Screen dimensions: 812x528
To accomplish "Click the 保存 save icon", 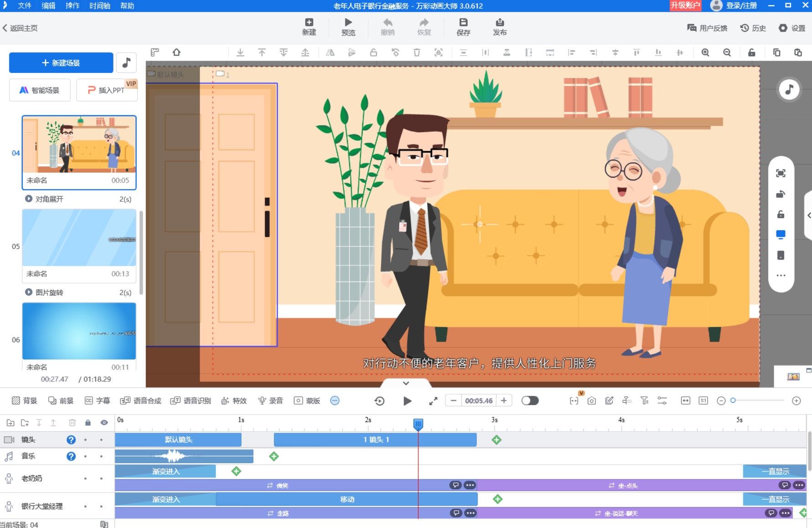I will click(463, 27).
